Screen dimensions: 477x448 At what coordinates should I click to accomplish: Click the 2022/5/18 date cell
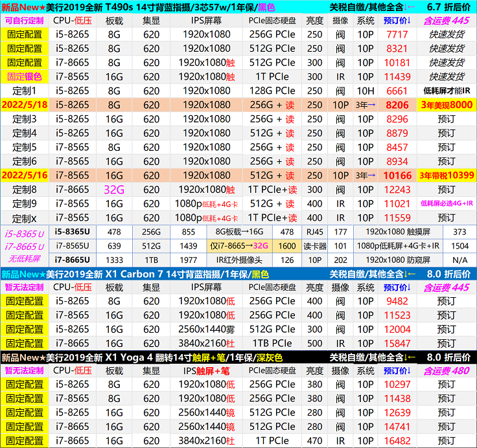click(x=25, y=105)
